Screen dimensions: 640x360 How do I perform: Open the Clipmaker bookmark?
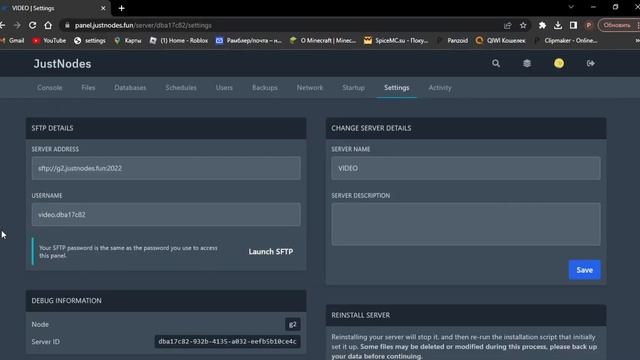tap(566, 40)
